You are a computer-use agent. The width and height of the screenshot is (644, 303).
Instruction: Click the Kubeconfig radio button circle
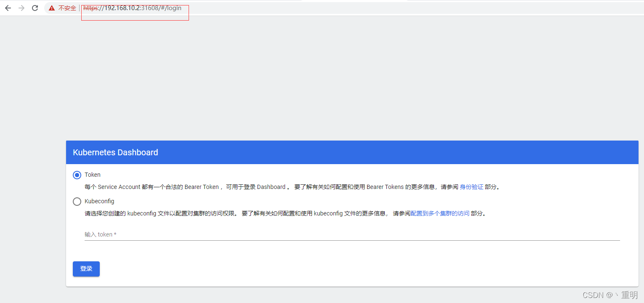77,201
